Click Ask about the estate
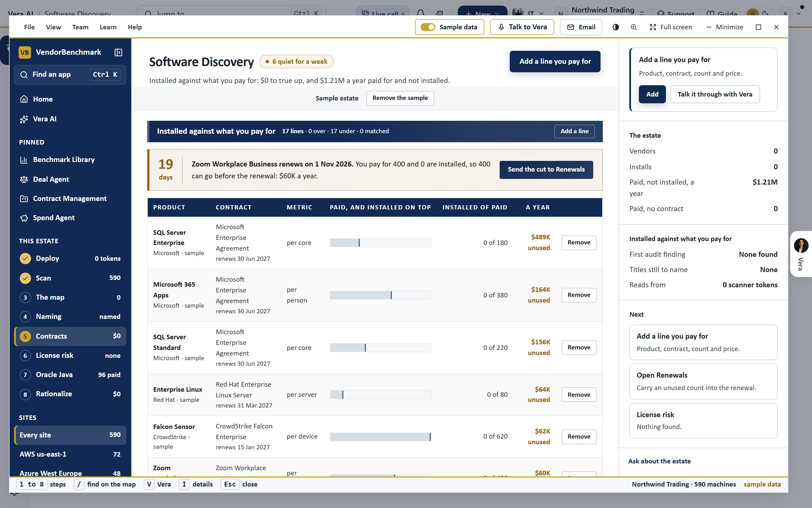The width and height of the screenshot is (812, 508). click(659, 461)
